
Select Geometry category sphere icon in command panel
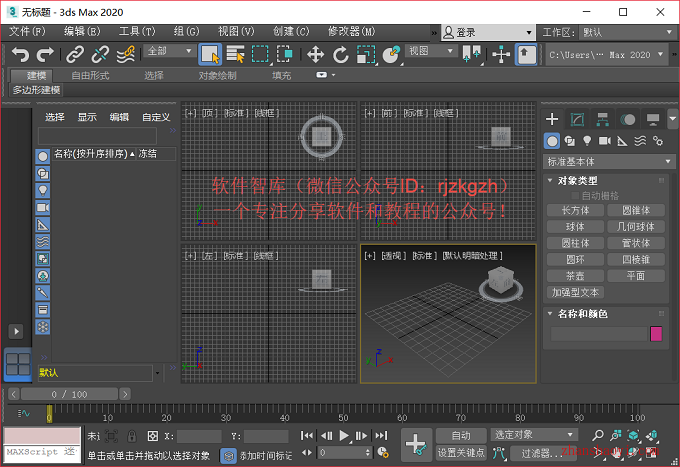[x=552, y=141]
